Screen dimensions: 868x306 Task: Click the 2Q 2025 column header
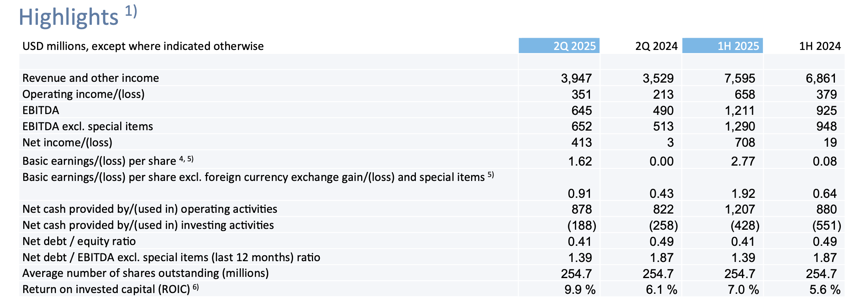tap(574, 46)
